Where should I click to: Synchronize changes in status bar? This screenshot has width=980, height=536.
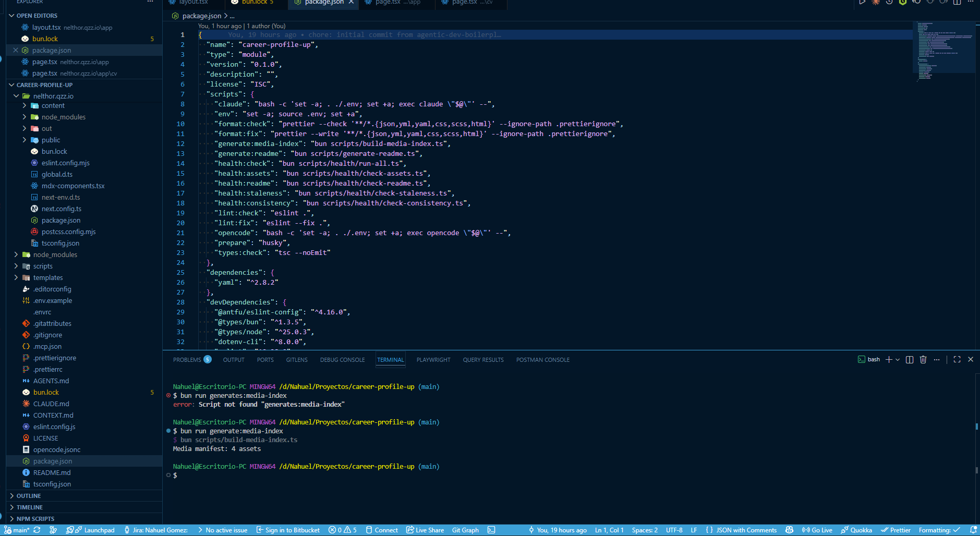[37, 530]
